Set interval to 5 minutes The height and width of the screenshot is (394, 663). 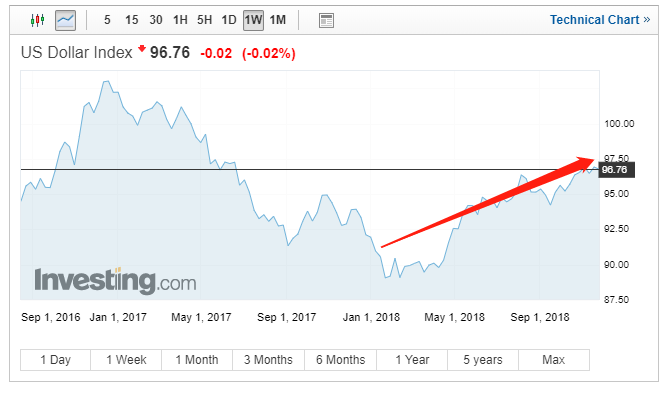[x=107, y=20]
